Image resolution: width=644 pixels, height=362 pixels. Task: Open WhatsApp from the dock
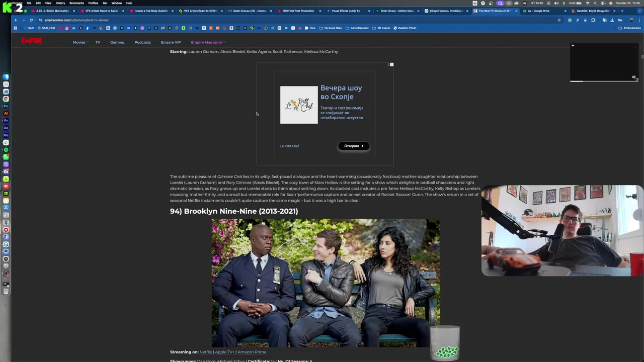(6, 157)
